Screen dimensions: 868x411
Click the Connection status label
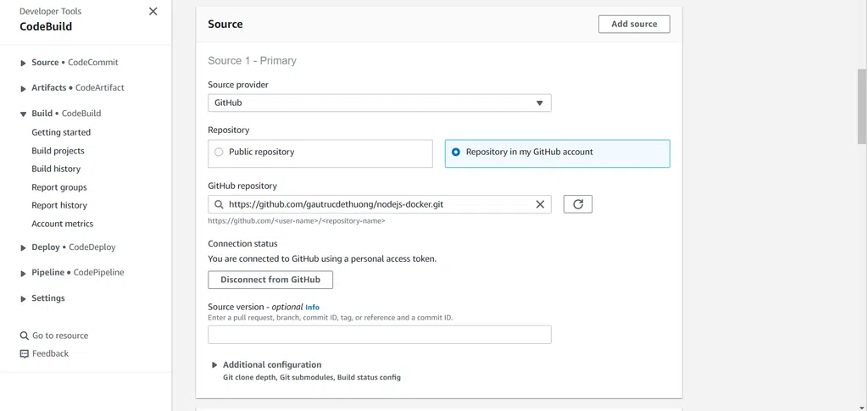coord(242,243)
